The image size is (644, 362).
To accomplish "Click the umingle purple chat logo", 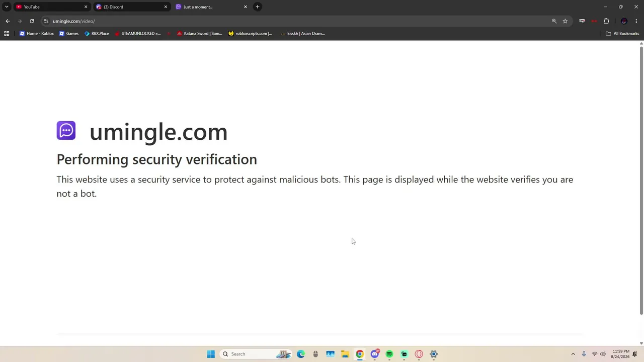I will (66, 130).
